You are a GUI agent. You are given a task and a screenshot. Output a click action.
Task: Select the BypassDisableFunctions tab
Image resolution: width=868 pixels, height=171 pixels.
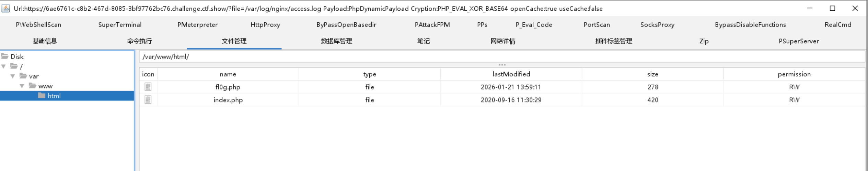[750, 25]
